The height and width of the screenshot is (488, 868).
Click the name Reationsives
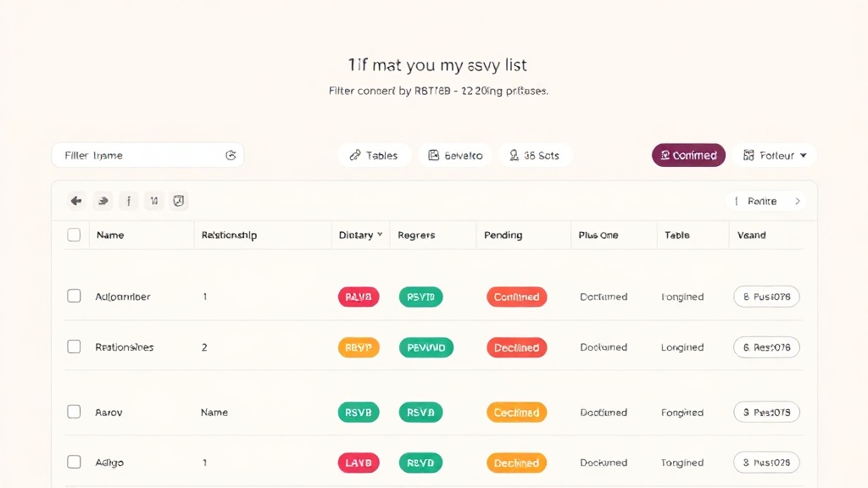tap(125, 347)
